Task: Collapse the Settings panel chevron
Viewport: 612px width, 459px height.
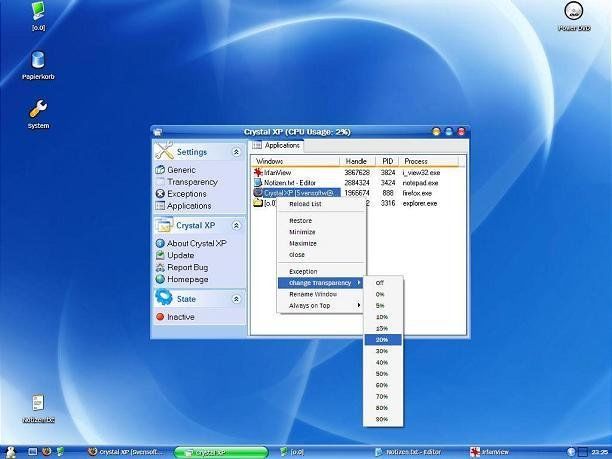Action: click(236, 152)
